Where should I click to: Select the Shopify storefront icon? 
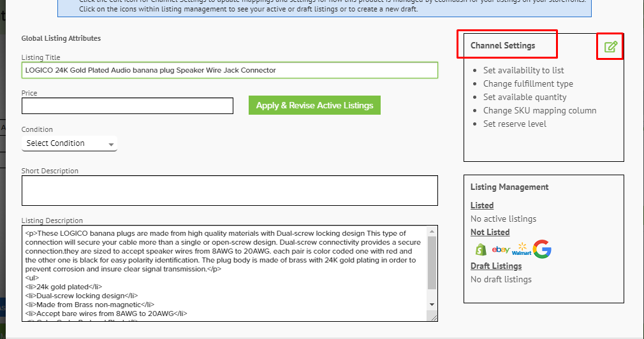[481, 249]
